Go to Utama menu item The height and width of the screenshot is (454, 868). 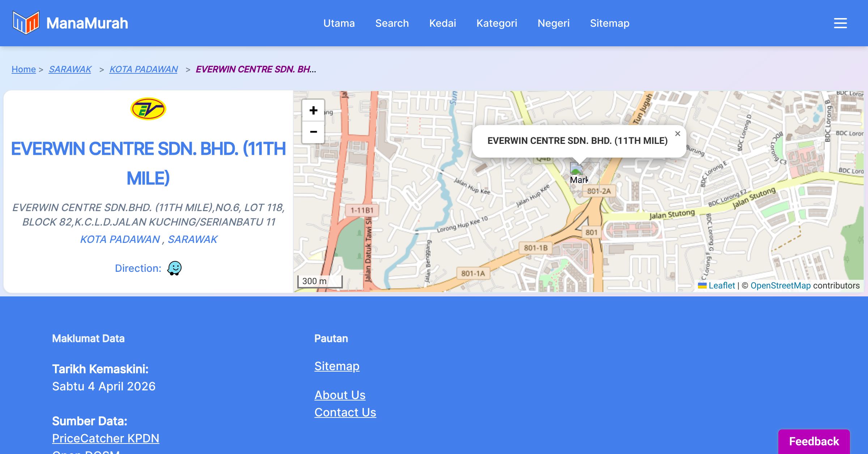coord(339,23)
